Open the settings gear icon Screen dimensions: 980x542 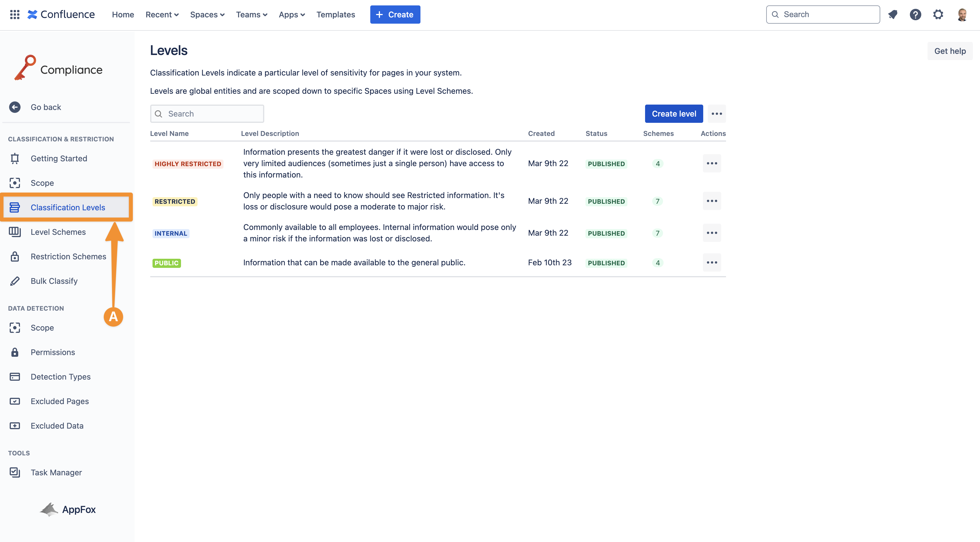(x=938, y=15)
